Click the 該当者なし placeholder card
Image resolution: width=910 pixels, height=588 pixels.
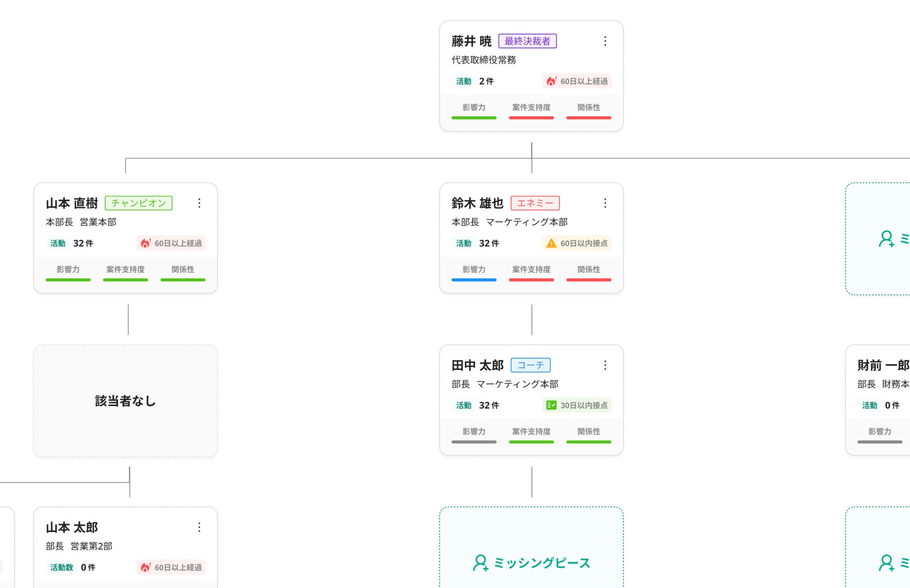click(x=126, y=401)
